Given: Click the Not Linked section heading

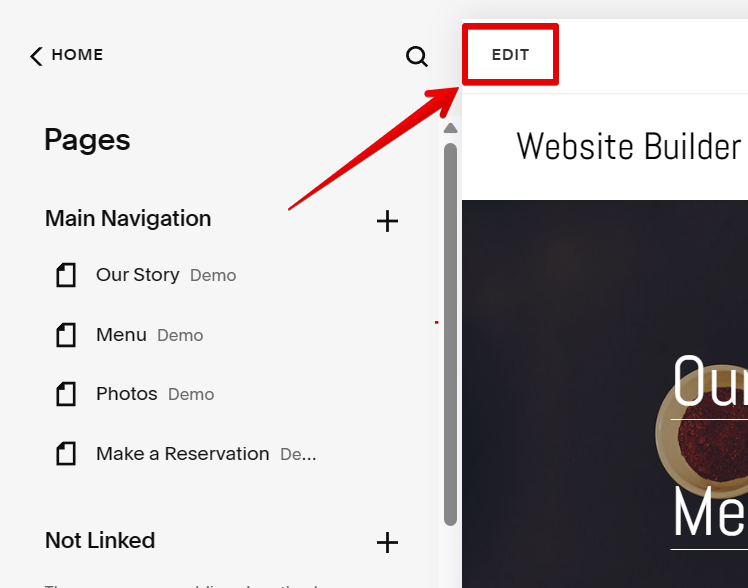Looking at the screenshot, I should point(100,540).
